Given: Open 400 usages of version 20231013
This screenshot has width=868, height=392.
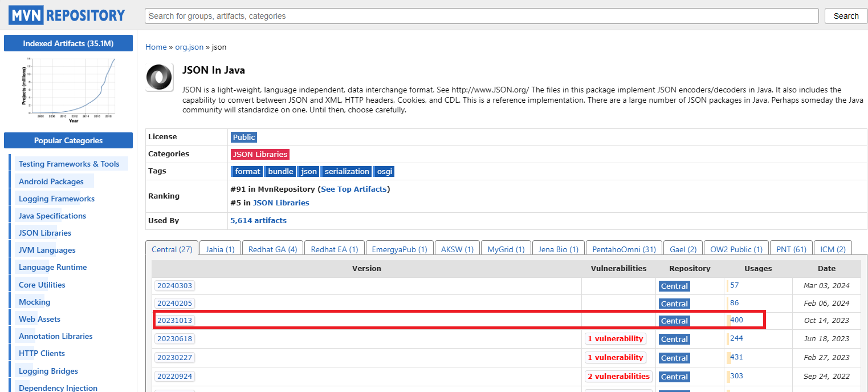Looking at the screenshot, I should coord(736,320).
